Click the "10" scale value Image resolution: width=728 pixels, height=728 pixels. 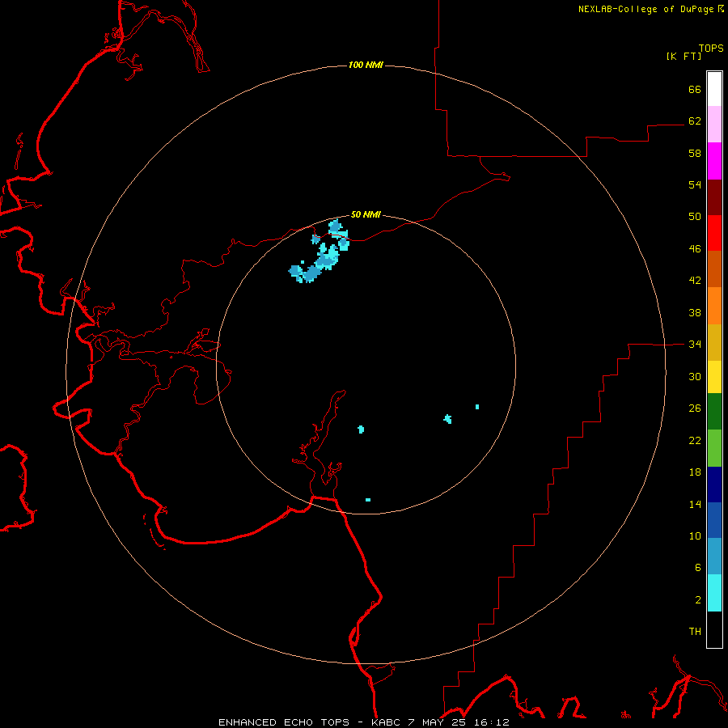pos(695,536)
